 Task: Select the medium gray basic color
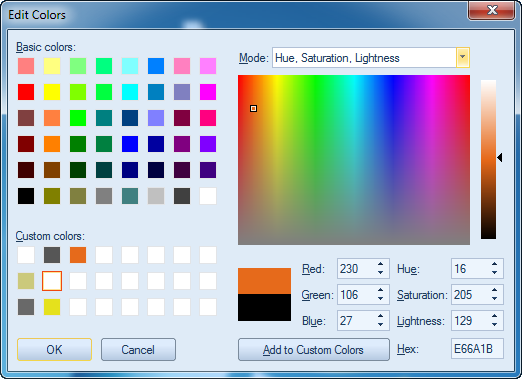[x=104, y=196]
